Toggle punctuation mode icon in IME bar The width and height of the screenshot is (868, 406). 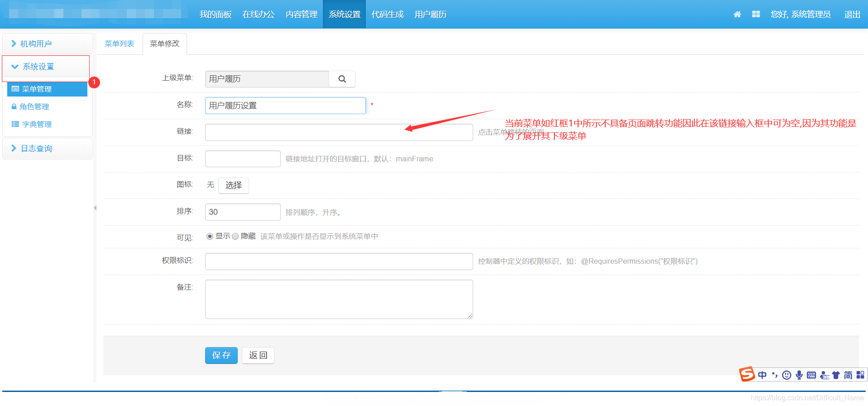[775, 375]
